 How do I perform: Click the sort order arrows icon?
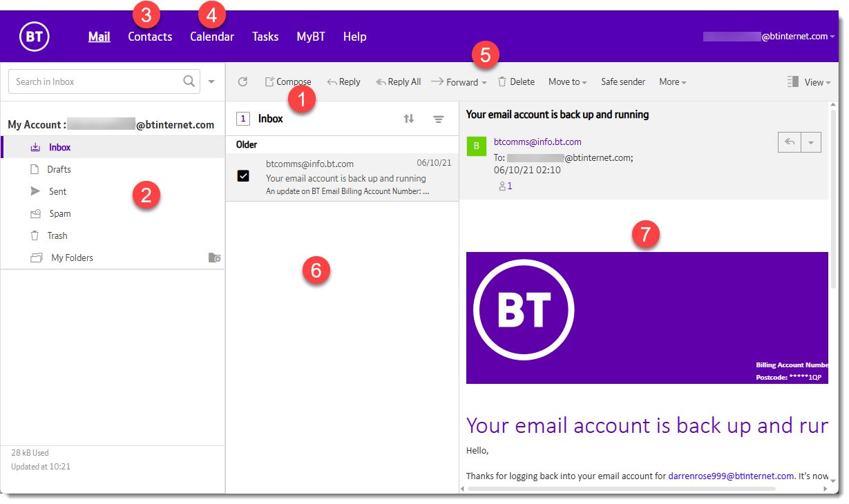(409, 119)
